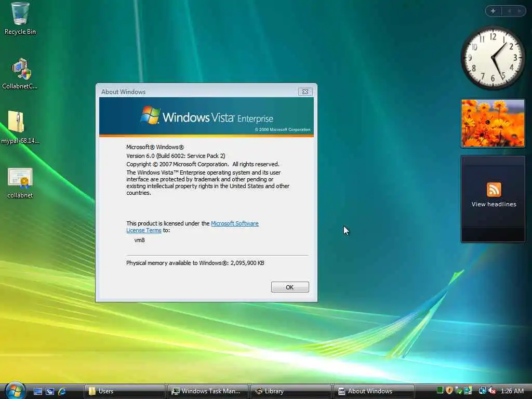Click the sidebar next page arrow

[520, 11]
